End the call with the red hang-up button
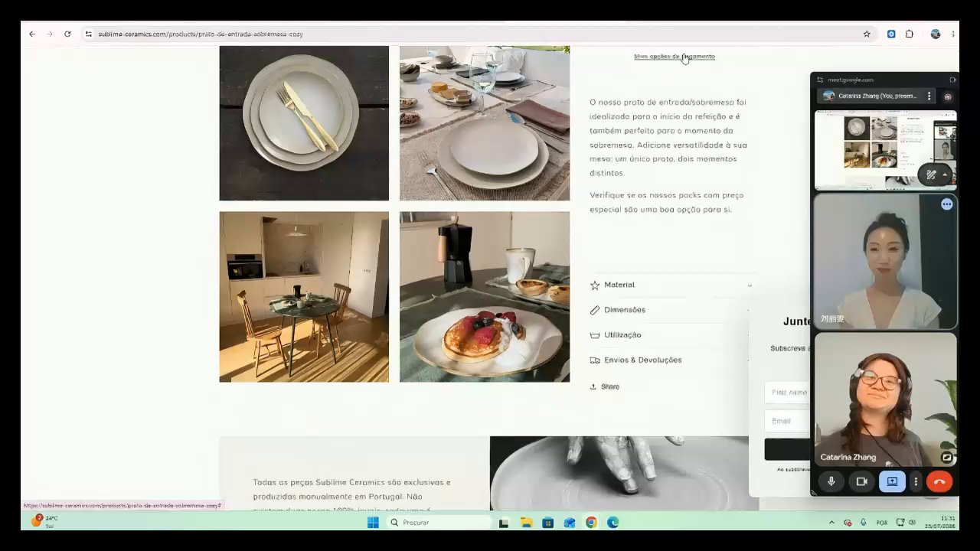The width and height of the screenshot is (980, 551). (x=939, y=481)
